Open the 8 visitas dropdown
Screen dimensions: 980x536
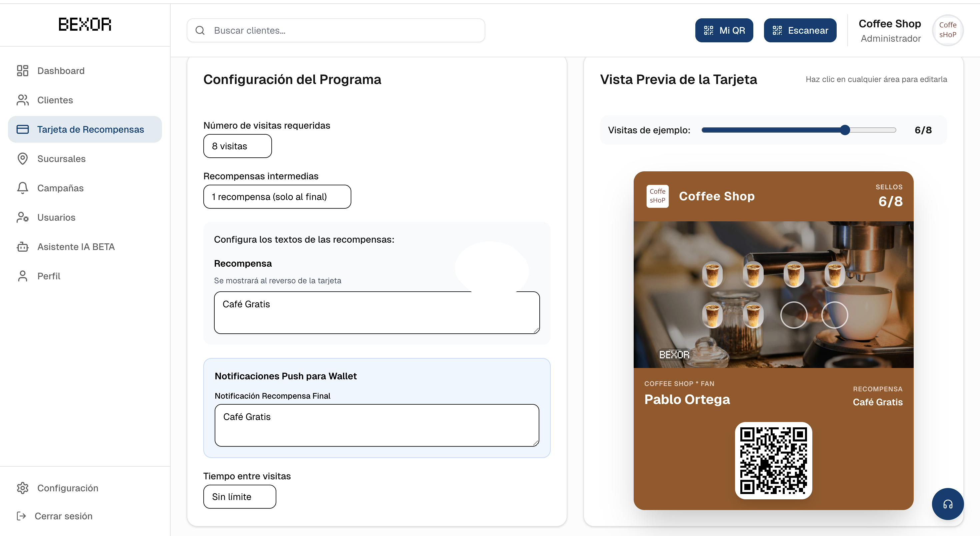pyautogui.click(x=237, y=146)
